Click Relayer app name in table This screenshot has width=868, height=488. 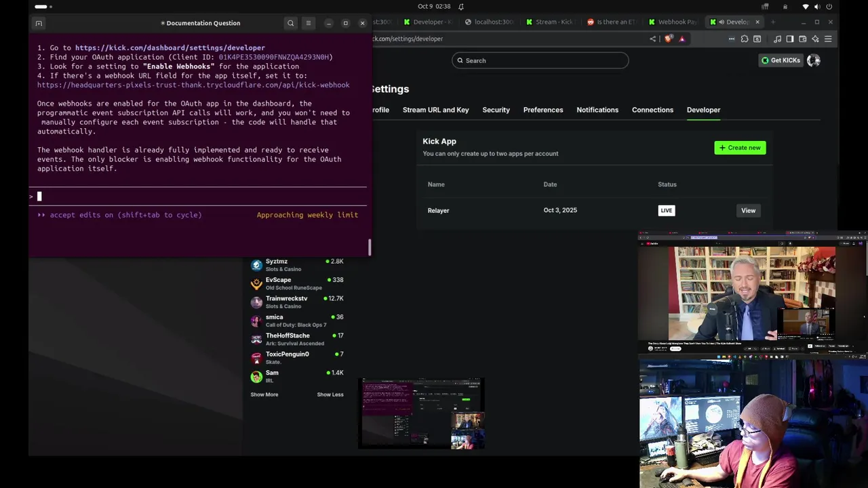tap(438, 210)
